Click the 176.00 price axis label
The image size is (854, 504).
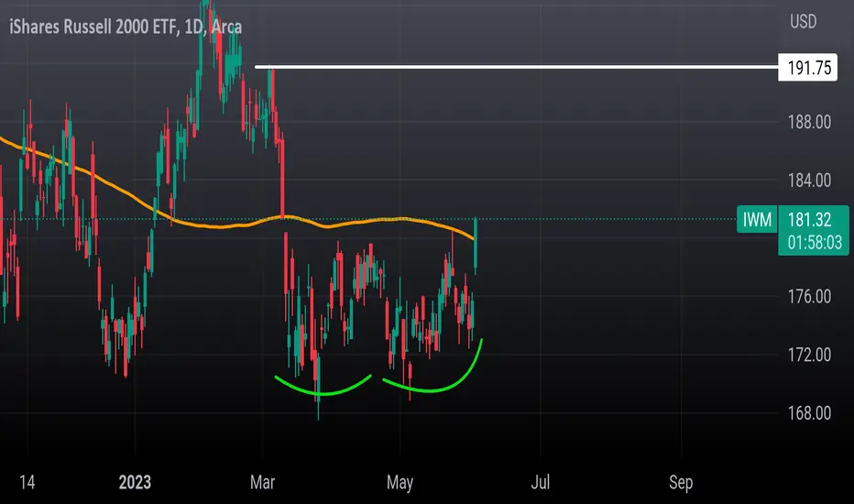coord(809,297)
